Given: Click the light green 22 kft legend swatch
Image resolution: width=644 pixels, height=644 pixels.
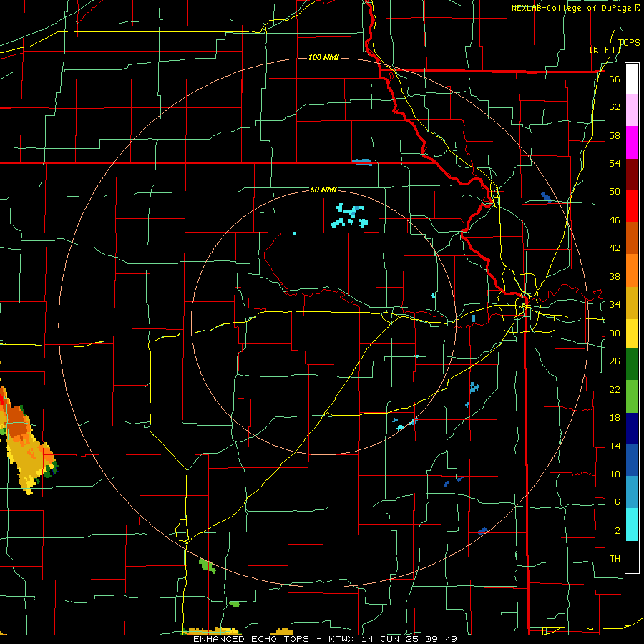Looking at the screenshot, I should tap(632, 396).
